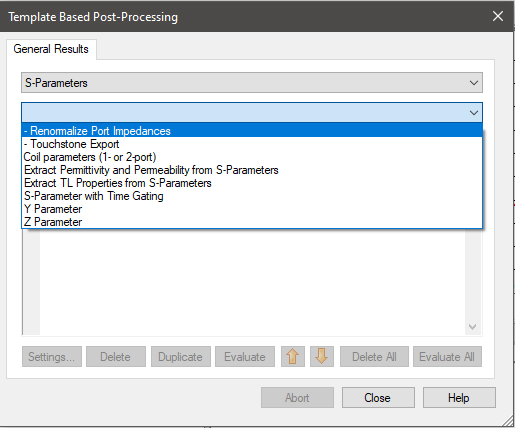Pick Extract Permittivity and Permeability option
Image resolution: width=515 pixels, height=428 pixels.
pyautogui.click(x=252, y=170)
